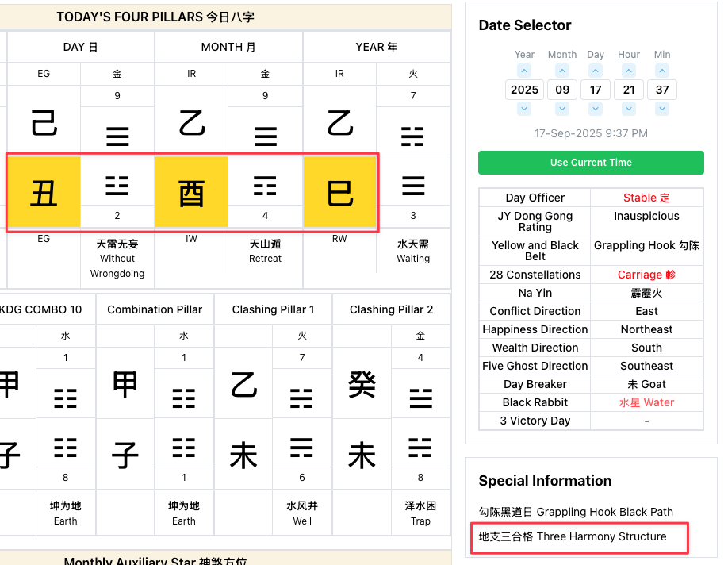Image resolution: width=728 pixels, height=565 pixels.
Task: Click the 水天需 Waiting hexagram name
Action: coord(413,251)
